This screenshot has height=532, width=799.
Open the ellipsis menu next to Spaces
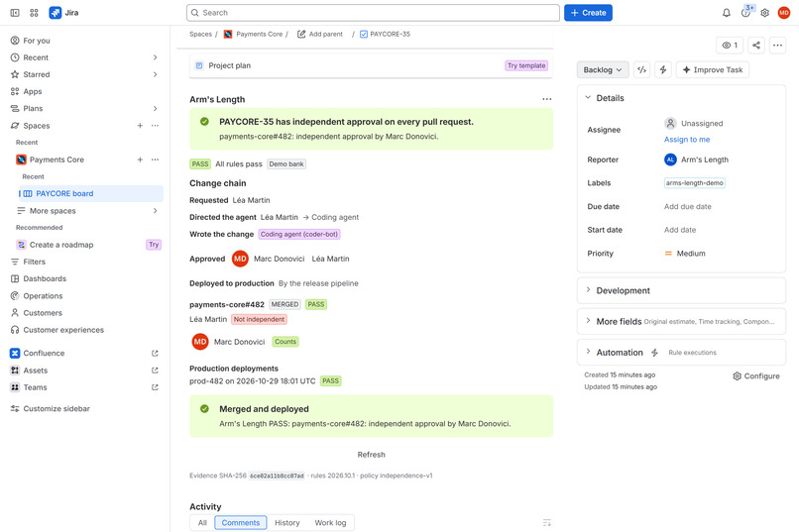coord(155,125)
